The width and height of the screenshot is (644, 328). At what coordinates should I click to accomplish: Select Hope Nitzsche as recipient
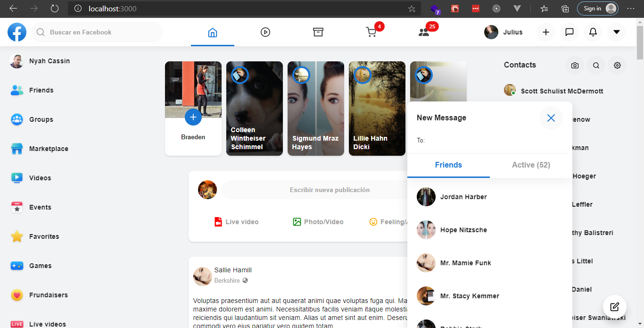point(490,230)
